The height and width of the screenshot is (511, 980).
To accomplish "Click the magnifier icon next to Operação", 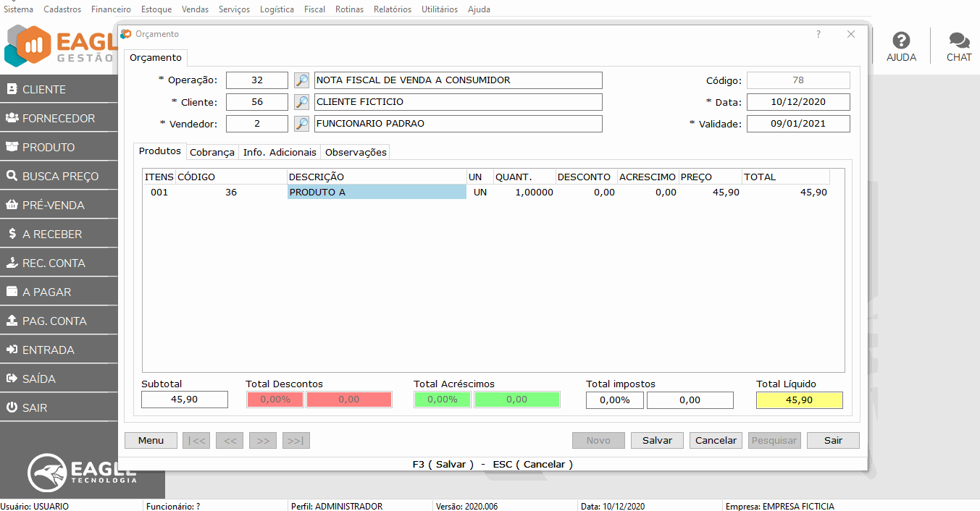I will [301, 80].
